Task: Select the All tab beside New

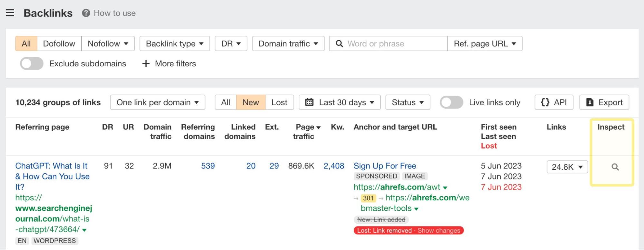Action: (x=226, y=102)
